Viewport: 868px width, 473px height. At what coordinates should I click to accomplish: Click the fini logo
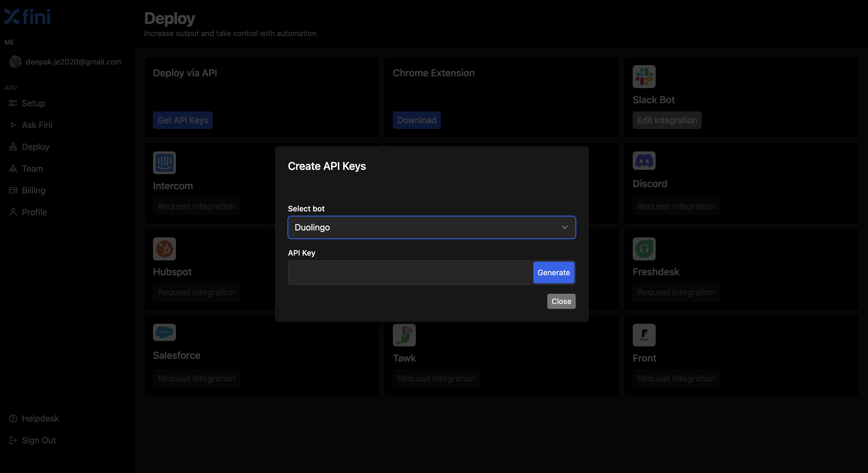coord(28,17)
